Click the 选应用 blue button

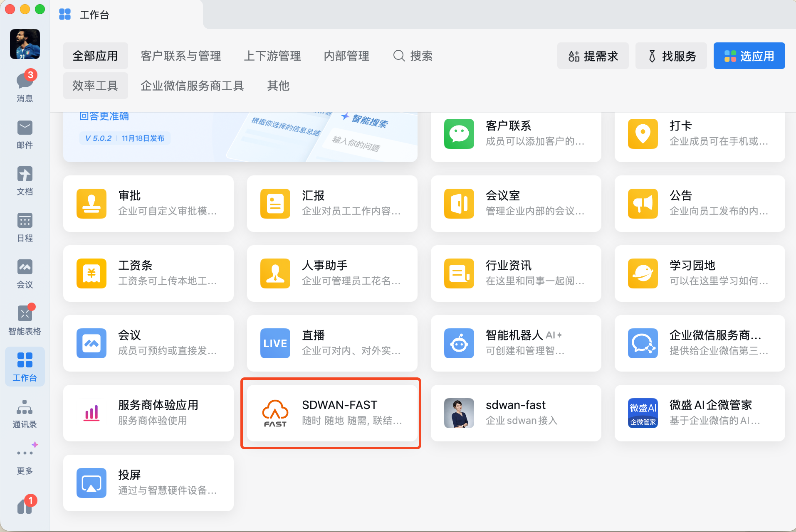pos(749,56)
